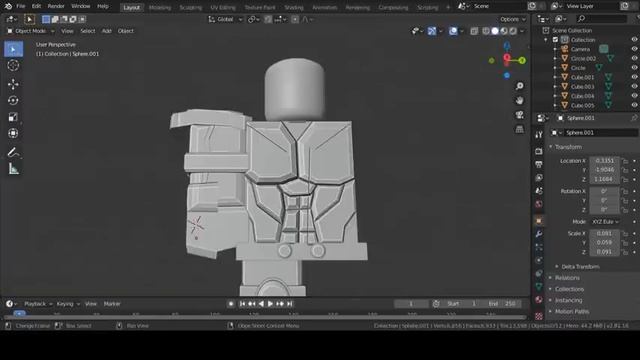Open the World properties tab icon
This screenshot has height=360, width=640.
pos(539,204)
